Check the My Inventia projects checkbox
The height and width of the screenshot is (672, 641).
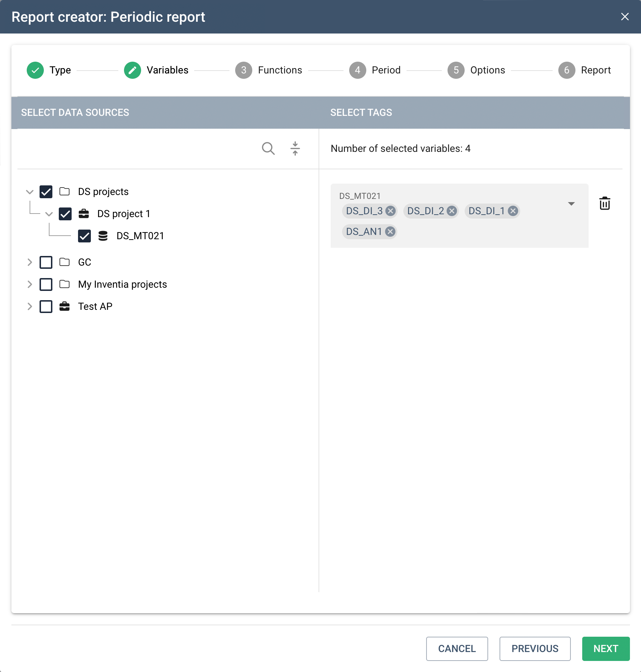(x=46, y=284)
